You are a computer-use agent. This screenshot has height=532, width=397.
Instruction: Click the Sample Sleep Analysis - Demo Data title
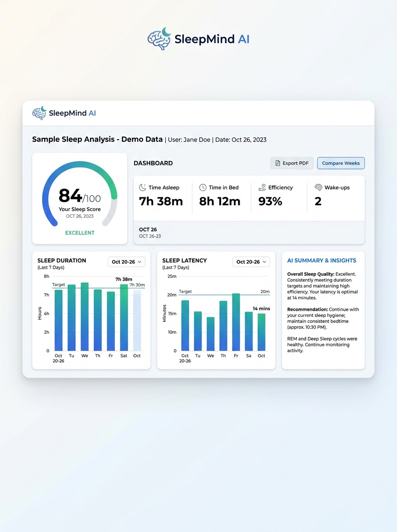coord(97,139)
